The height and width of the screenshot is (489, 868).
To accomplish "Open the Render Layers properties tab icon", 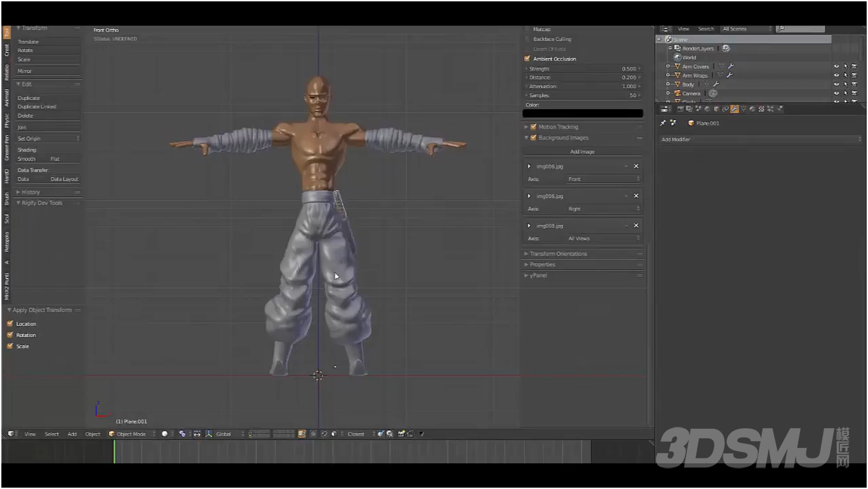I will click(690, 108).
